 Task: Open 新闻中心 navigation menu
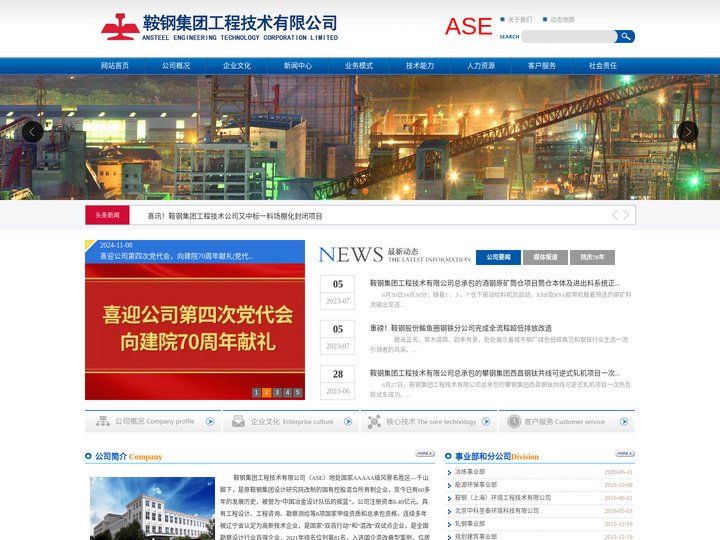pyautogui.click(x=298, y=66)
